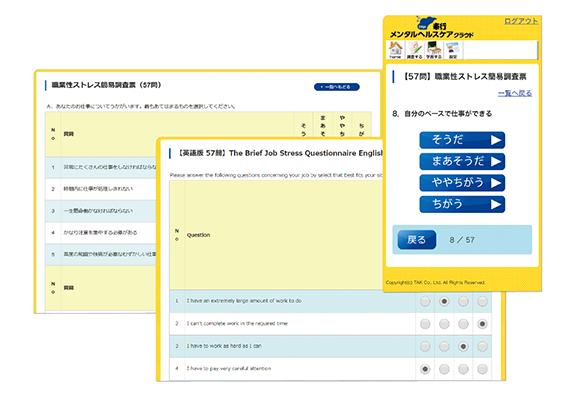Open the 設定 settings icon
Image resolution: width=575 pixels, height=396 pixels.
pyautogui.click(x=453, y=50)
